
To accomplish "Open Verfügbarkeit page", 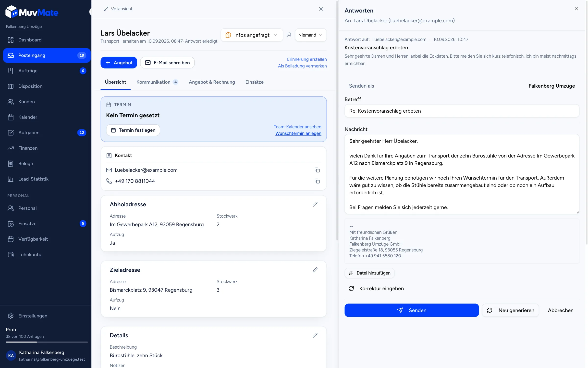I will click(x=47, y=239).
